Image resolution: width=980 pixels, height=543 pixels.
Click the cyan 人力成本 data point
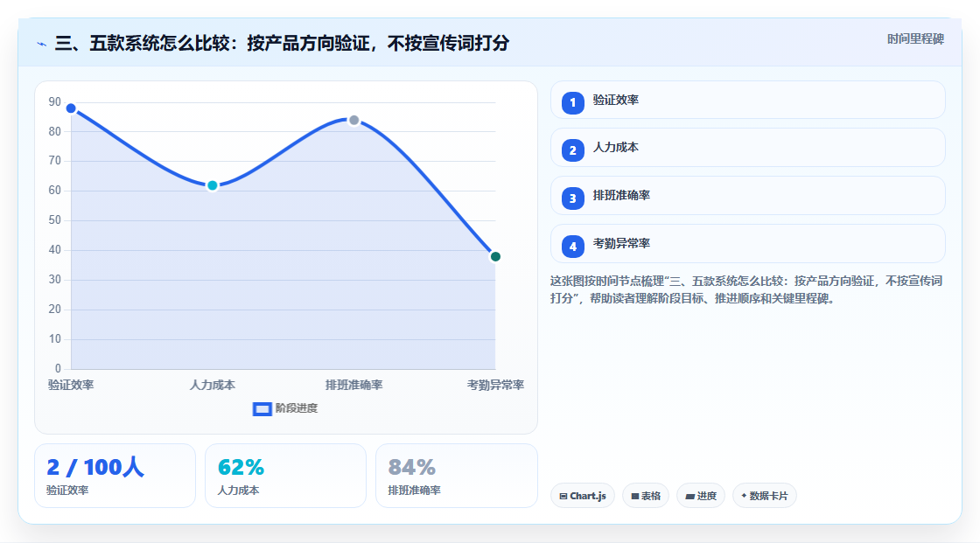pyautogui.click(x=213, y=185)
